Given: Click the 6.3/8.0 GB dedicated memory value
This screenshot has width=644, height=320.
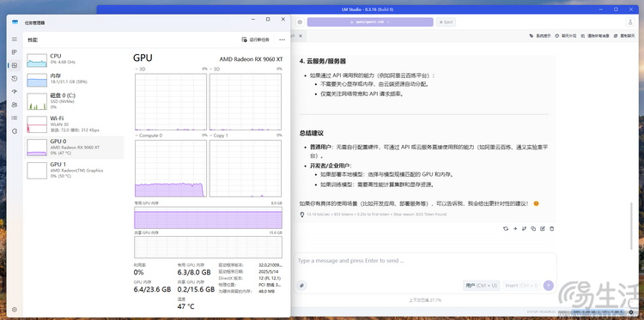Looking at the screenshot, I should point(194,272).
